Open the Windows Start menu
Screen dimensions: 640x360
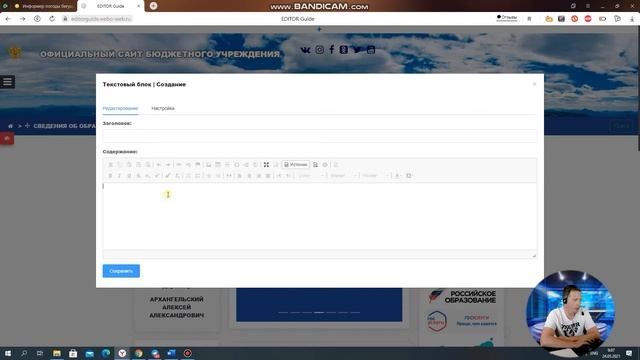coord(7,353)
